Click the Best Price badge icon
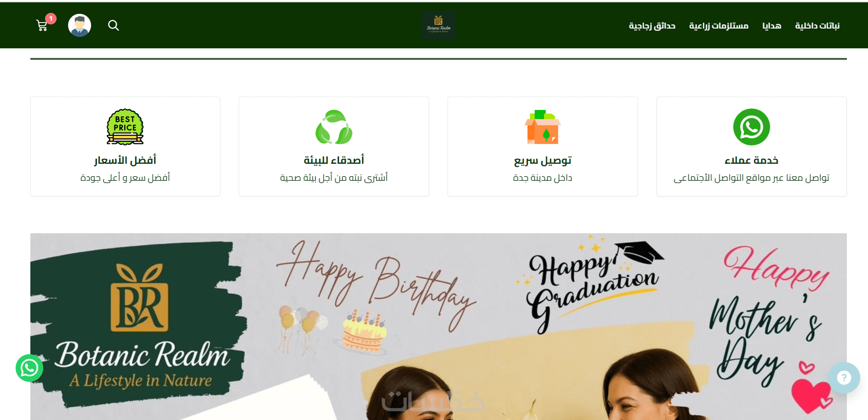Image resolution: width=868 pixels, height=420 pixels. [125, 127]
